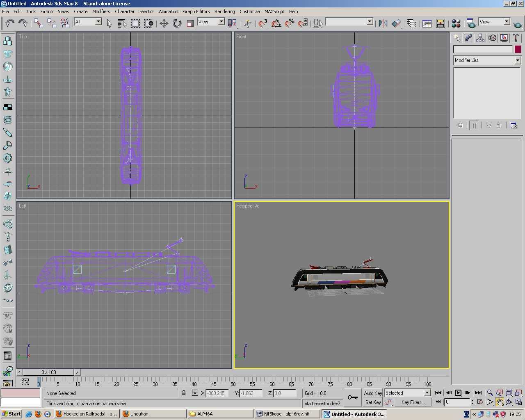Open the Graph Editors menu
Image resolution: width=525 pixels, height=420 pixels.
[196, 11]
